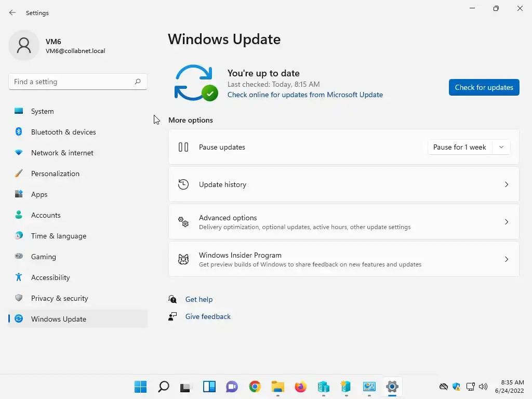532x399 pixels.
Task: Click the Privacy & security shield icon
Action: 19,298
